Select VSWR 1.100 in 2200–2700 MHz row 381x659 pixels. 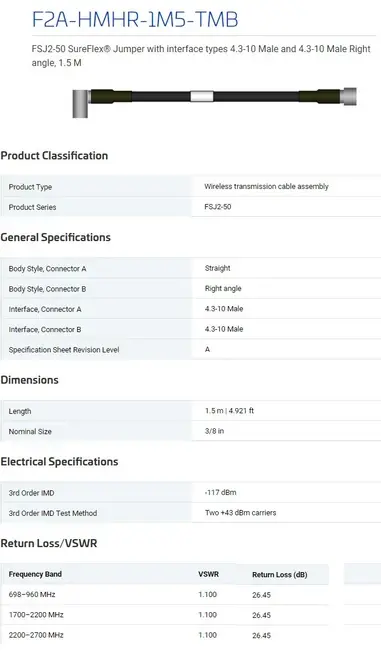click(208, 635)
